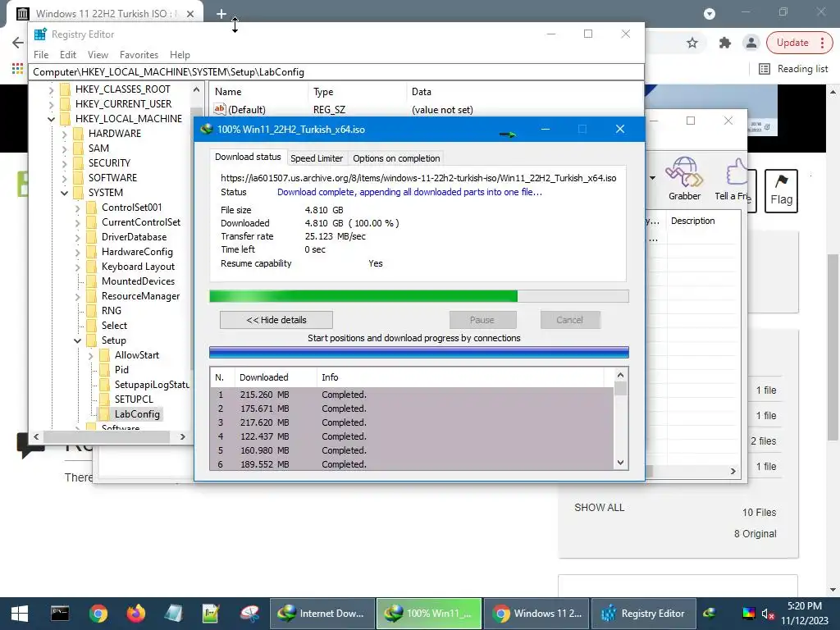Open the Reading list
The image size is (840, 630).
794,69
